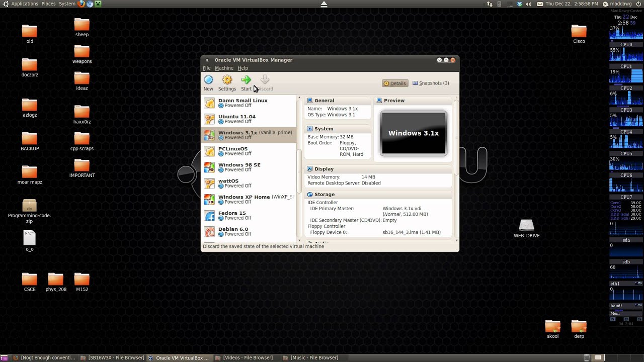This screenshot has width=644, height=362.
Task: Select the PCLinuxOS VM icon
Action: pos(209,151)
